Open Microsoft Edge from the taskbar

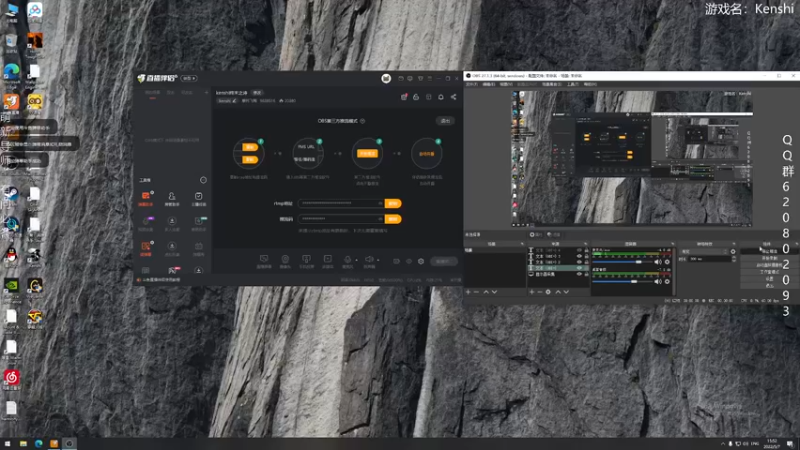(x=39, y=443)
